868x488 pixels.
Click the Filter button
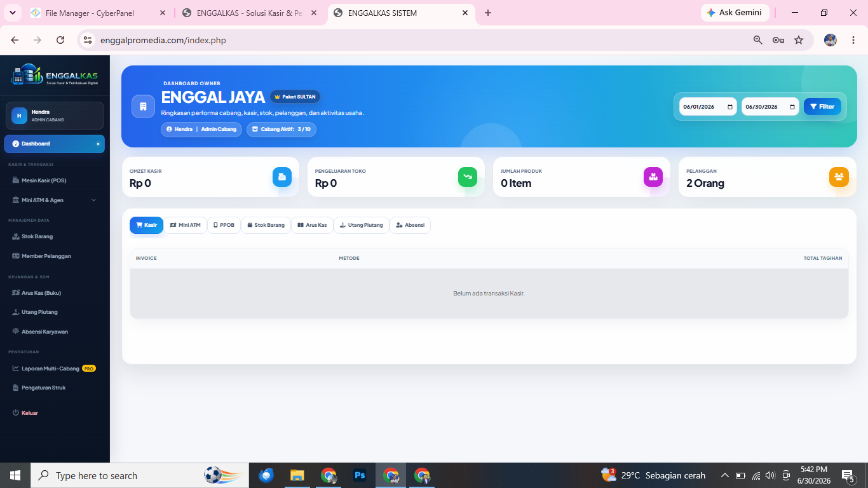point(822,107)
